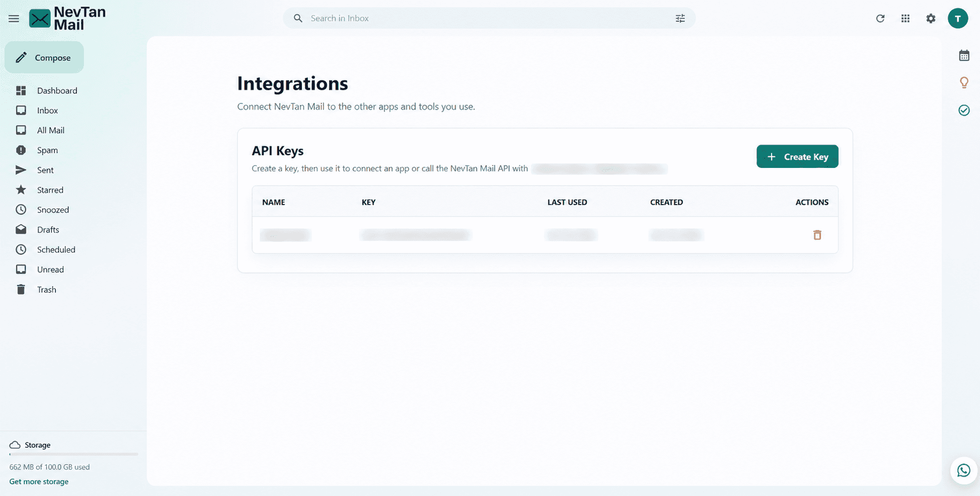Viewport: 980px width, 496px height.
Task: Click the API Keys section title
Action: pyautogui.click(x=277, y=151)
